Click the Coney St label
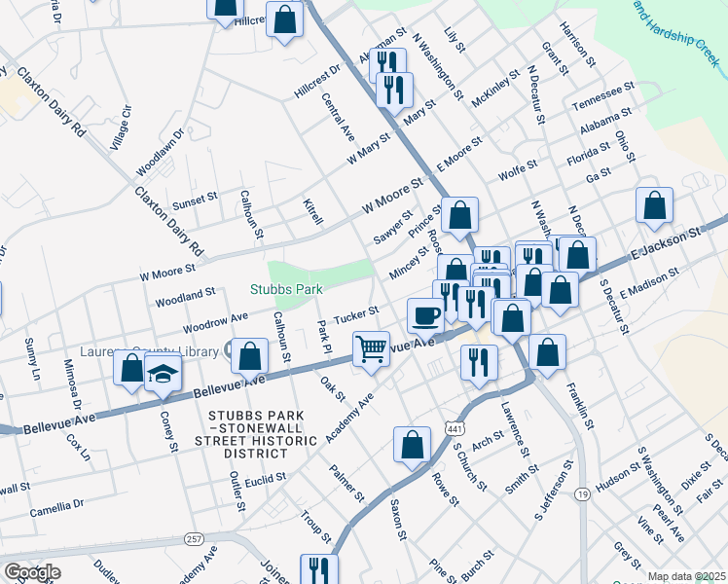This screenshot has width=728, height=584. [168, 432]
